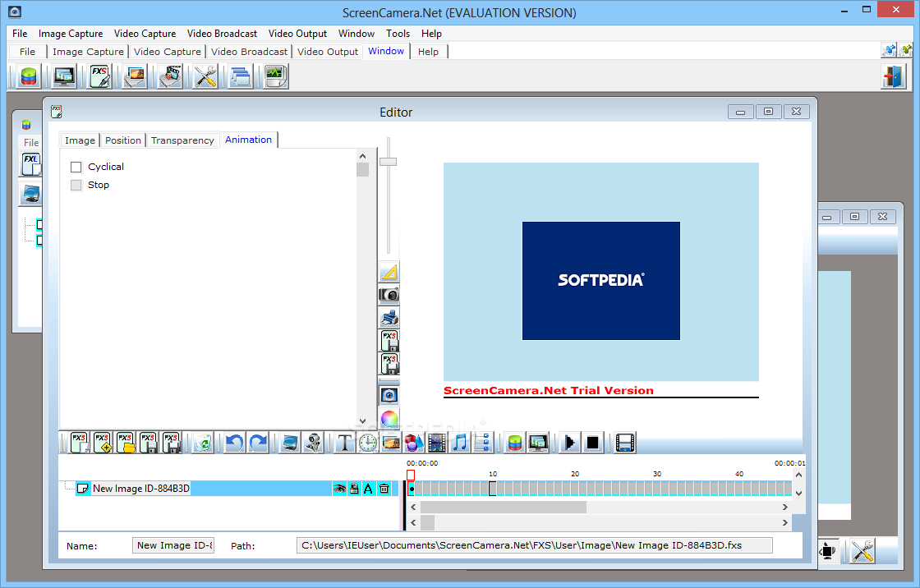The width and height of the screenshot is (920, 588).
Task: Take a snapshot with the camera icon
Action: coord(389,295)
